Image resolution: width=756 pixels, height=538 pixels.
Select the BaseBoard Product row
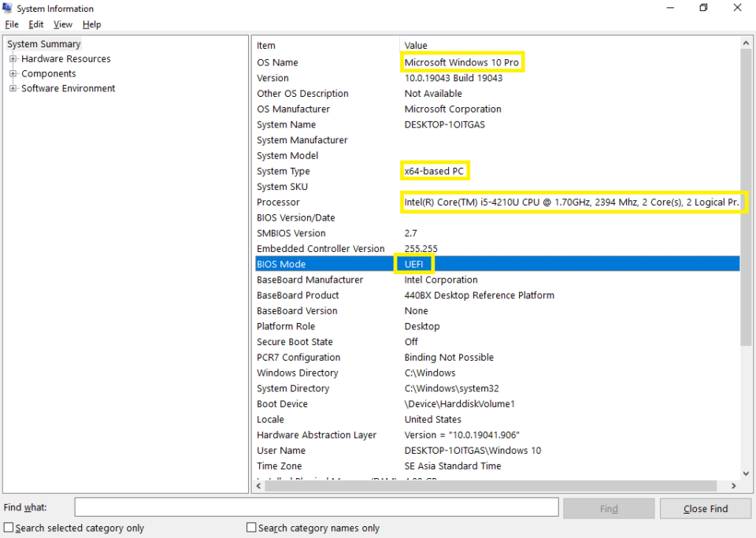pyautogui.click(x=497, y=295)
